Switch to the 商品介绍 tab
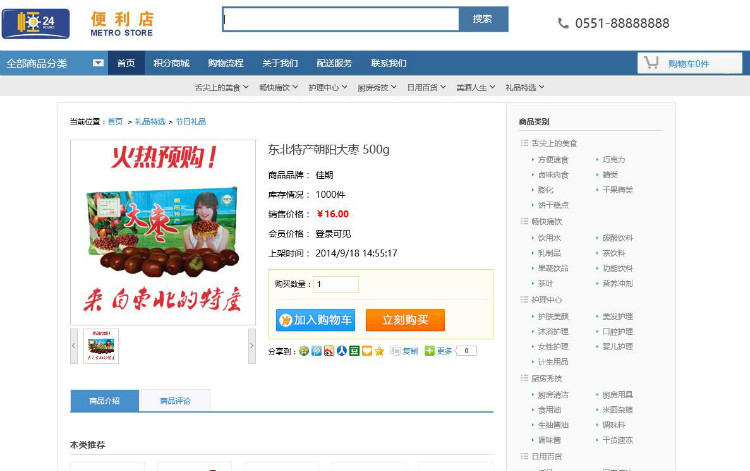The width and height of the screenshot is (750, 471). click(105, 401)
